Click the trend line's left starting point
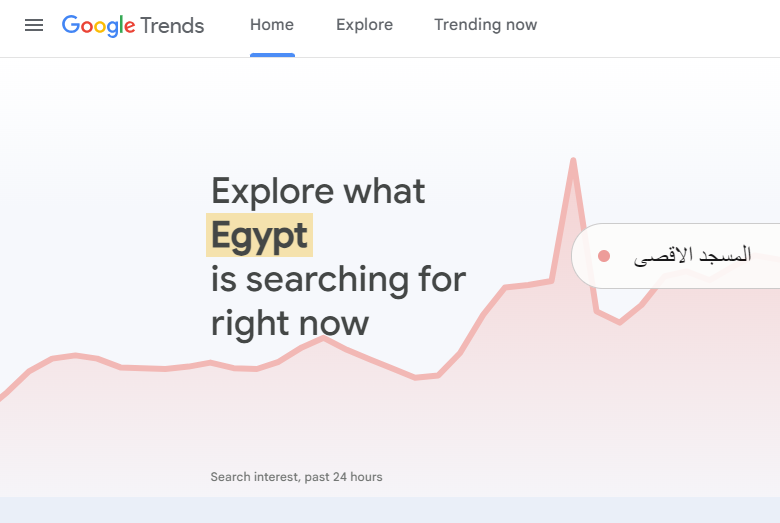 tap(3, 397)
